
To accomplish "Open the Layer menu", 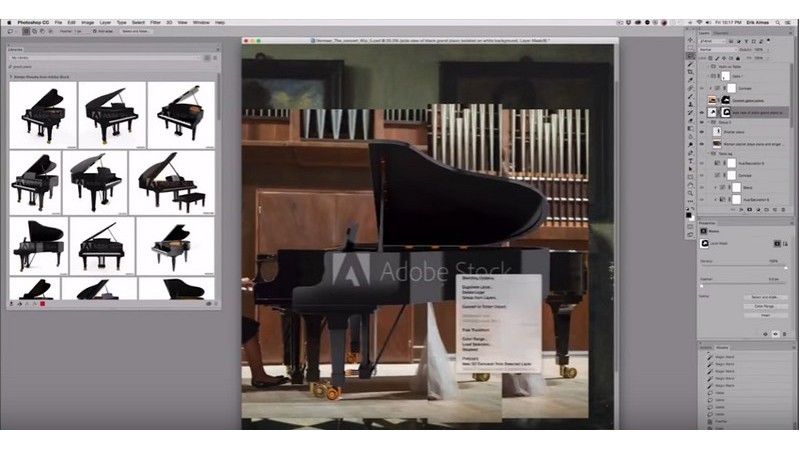I will [x=105, y=22].
